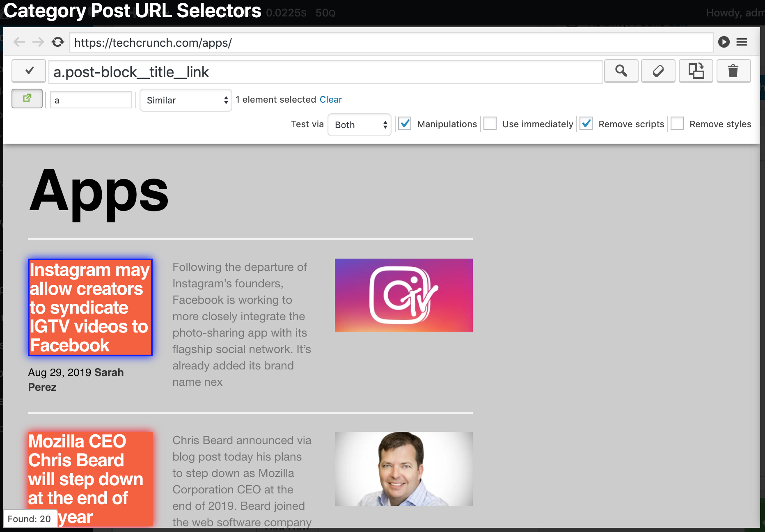Click the browser forward arrow icon
The image size is (765, 532).
pos(38,42)
